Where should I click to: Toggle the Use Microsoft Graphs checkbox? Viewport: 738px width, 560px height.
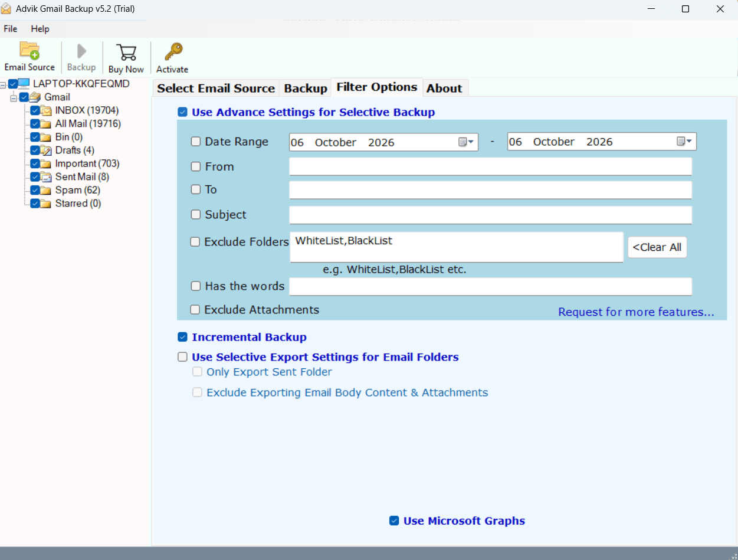(394, 520)
